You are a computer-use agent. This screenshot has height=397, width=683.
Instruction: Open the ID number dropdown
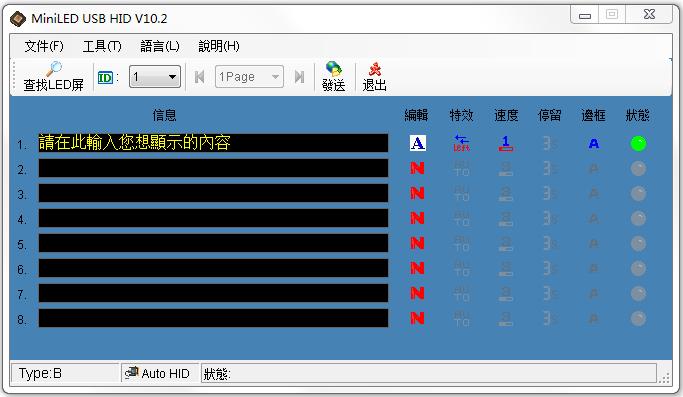[155, 77]
